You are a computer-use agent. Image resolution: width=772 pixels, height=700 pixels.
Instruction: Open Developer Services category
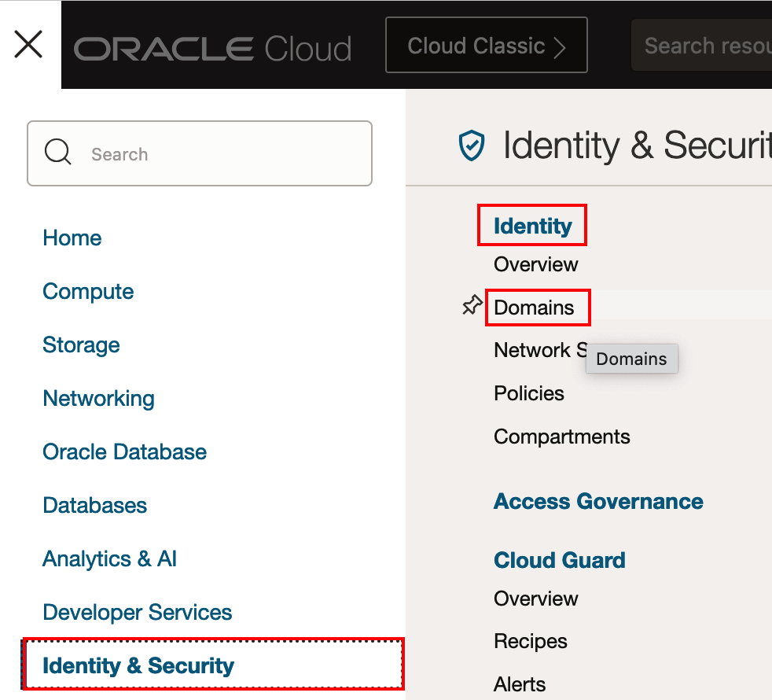(x=137, y=613)
